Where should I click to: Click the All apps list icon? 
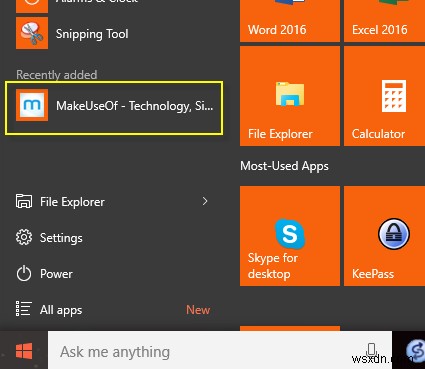coord(24,309)
